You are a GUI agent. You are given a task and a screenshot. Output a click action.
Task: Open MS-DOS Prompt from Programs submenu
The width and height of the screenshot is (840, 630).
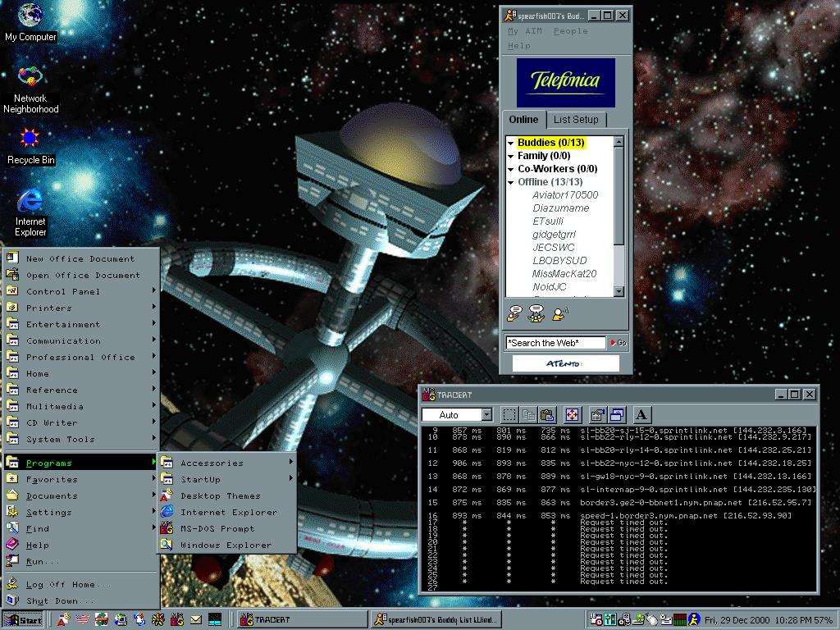(217, 528)
